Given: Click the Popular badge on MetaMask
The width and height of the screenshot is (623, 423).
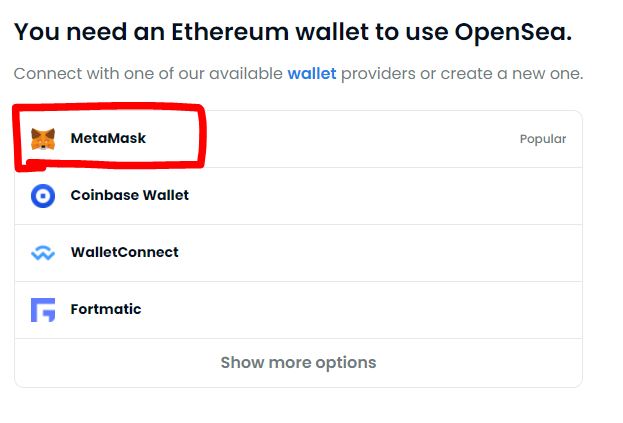Looking at the screenshot, I should click(542, 140).
